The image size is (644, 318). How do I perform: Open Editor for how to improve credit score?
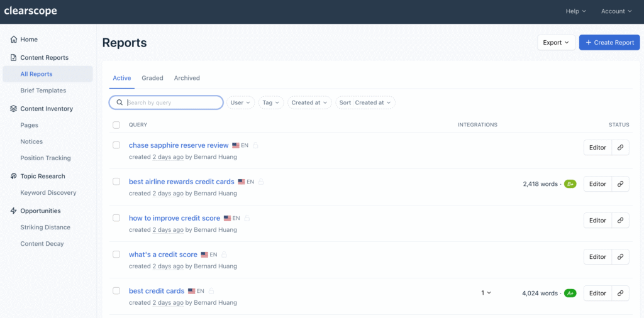click(x=597, y=221)
